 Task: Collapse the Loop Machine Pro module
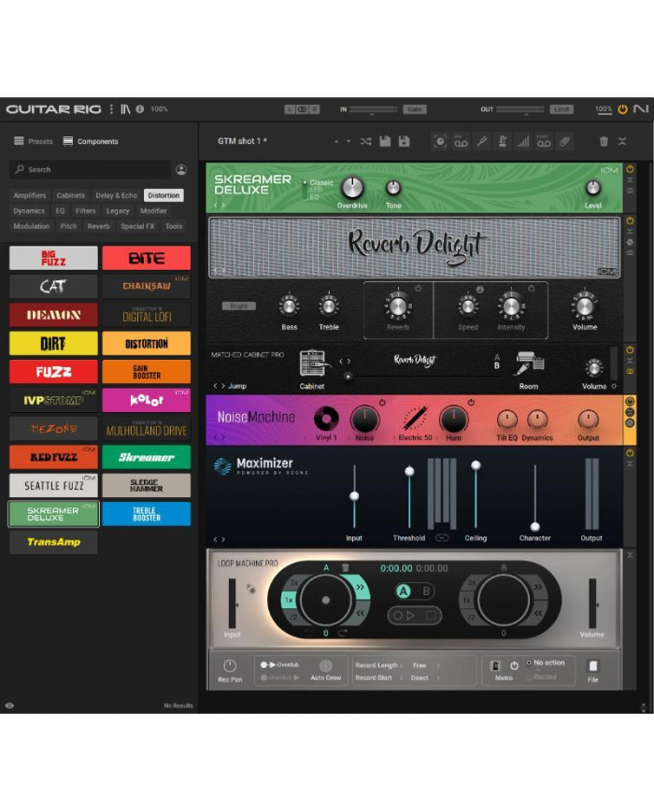point(630,555)
